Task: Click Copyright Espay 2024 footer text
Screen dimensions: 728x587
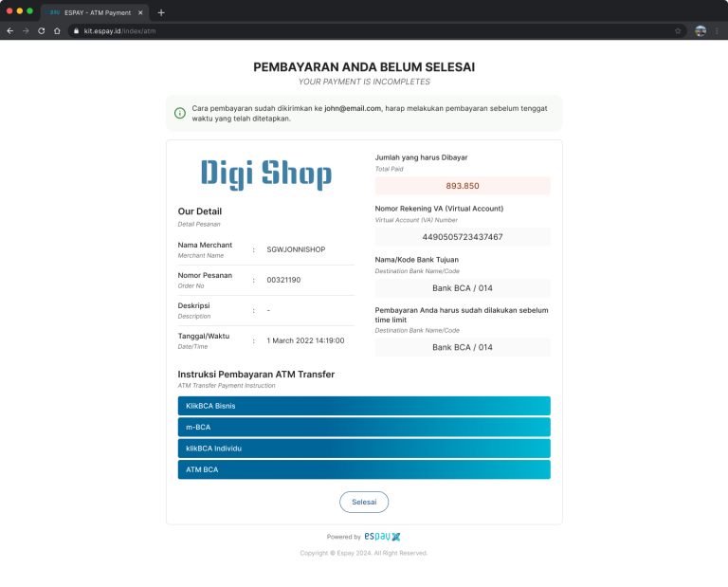Action: 364,553
